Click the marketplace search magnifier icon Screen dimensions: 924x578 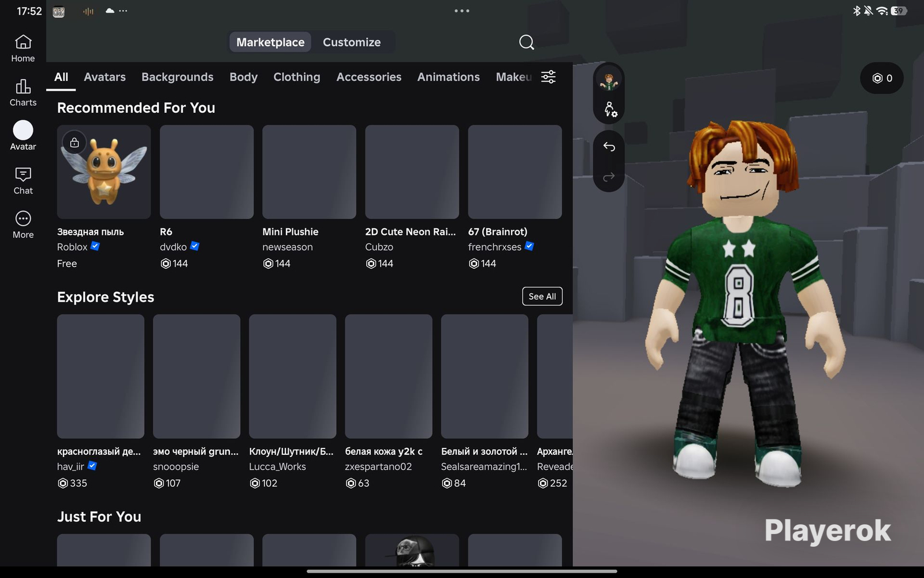[526, 42]
